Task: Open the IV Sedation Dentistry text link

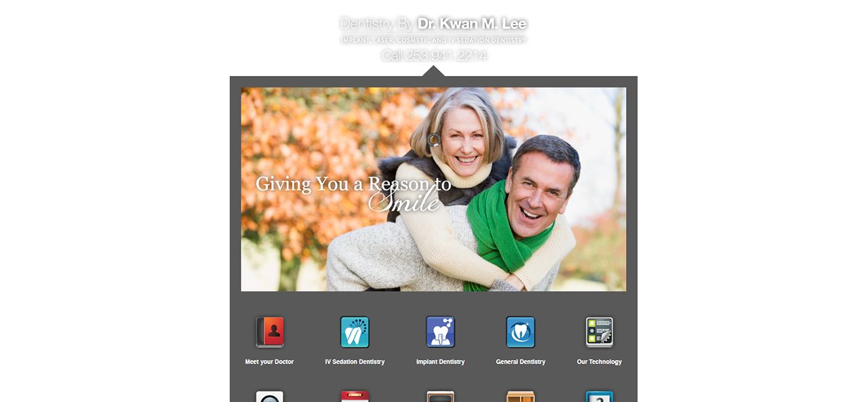Action: pos(355,362)
